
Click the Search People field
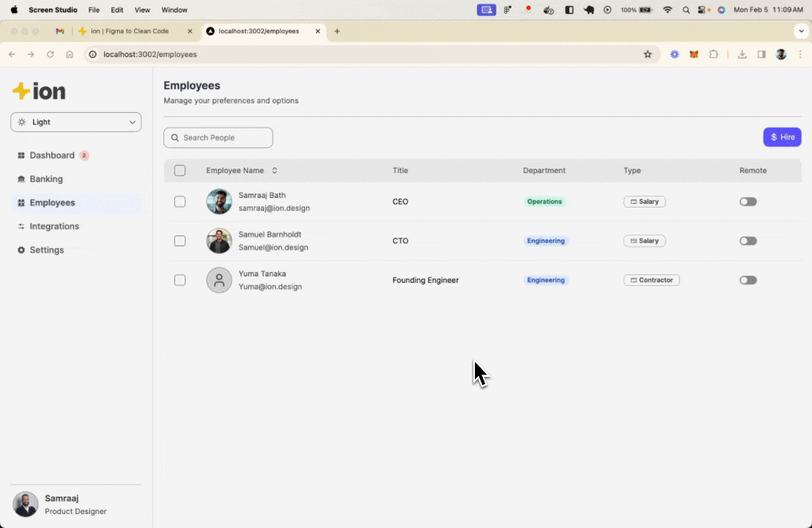218,138
